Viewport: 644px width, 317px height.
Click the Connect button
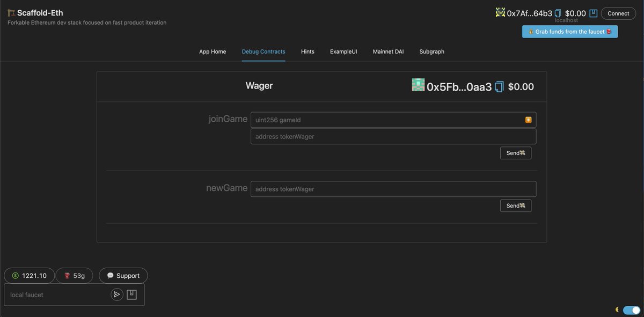click(618, 12)
